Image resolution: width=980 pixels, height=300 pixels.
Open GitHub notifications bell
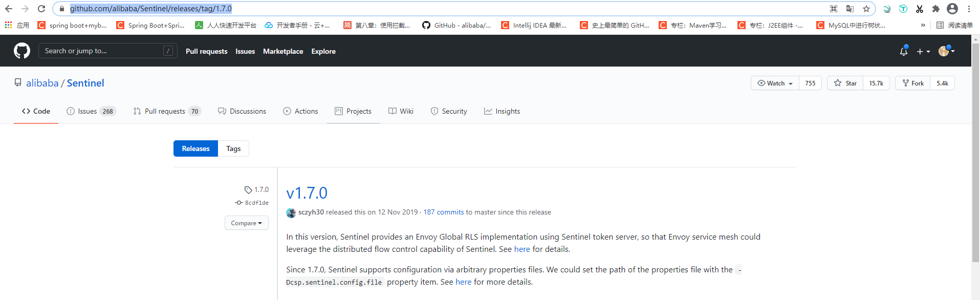click(x=904, y=51)
